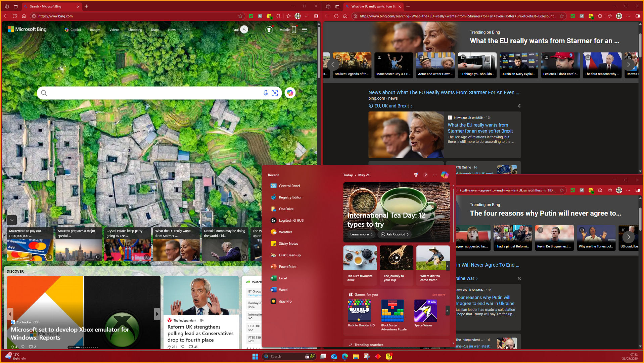Open Reform UK strengthens polling lead headline

(x=200, y=333)
